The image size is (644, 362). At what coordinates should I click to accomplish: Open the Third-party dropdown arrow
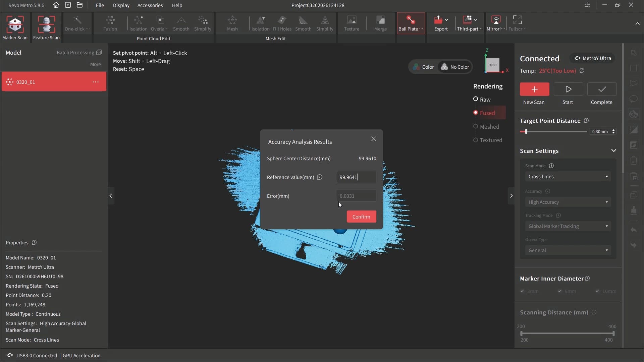(475, 20)
